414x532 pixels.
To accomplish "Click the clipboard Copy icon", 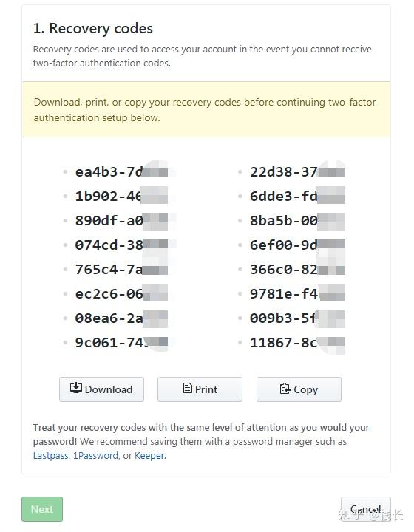I will (285, 388).
